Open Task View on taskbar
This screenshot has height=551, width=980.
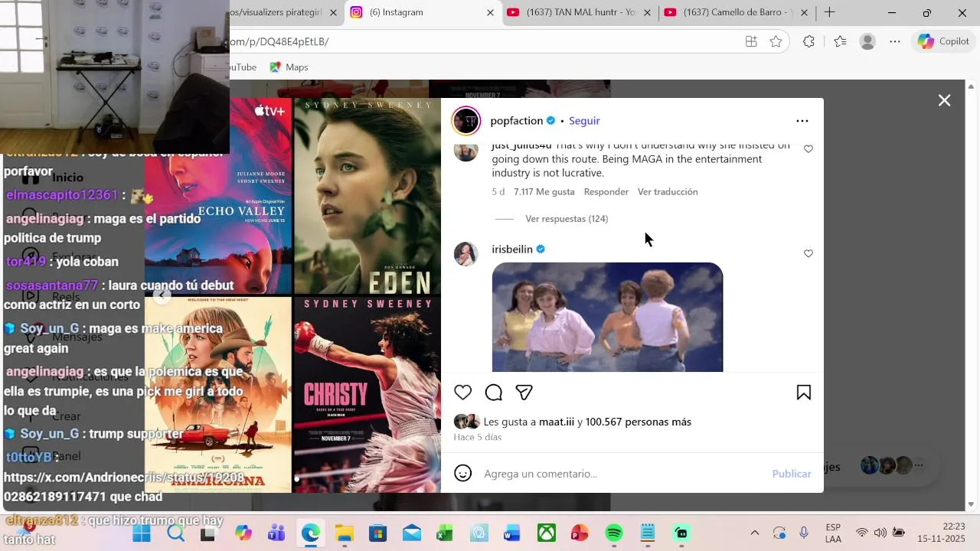click(x=208, y=533)
